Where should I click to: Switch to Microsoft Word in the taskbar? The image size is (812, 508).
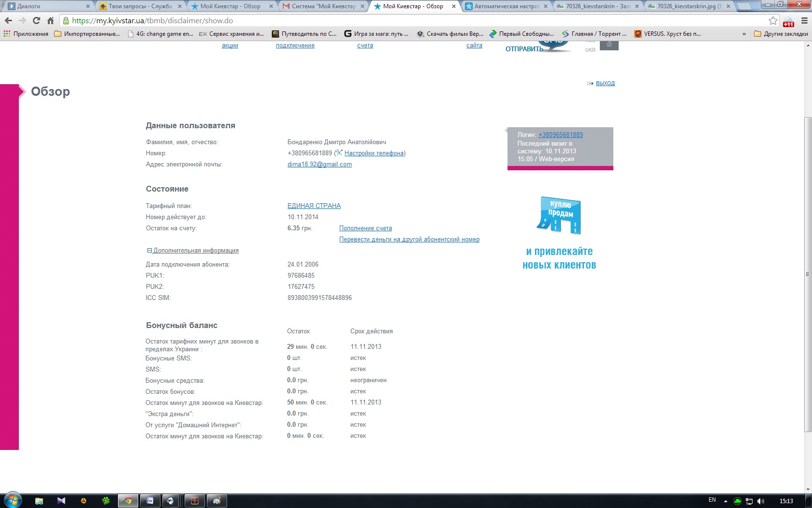(x=150, y=501)
